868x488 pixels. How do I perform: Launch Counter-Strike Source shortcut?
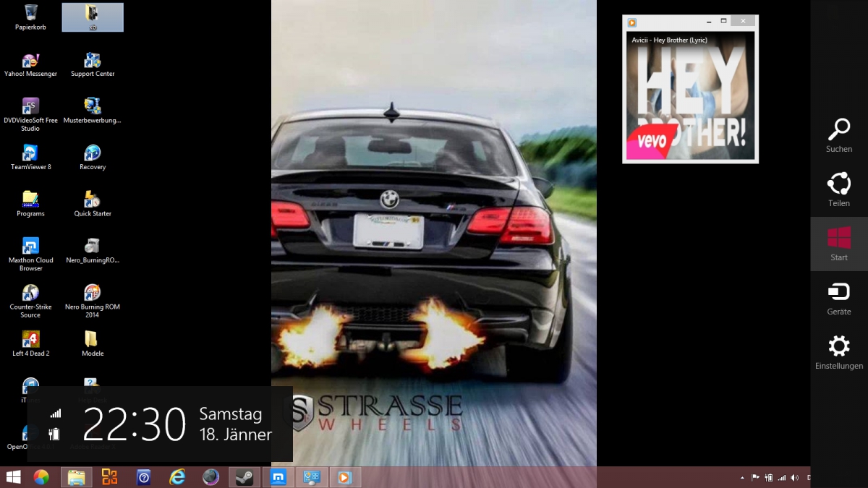[x=31, y=301]
